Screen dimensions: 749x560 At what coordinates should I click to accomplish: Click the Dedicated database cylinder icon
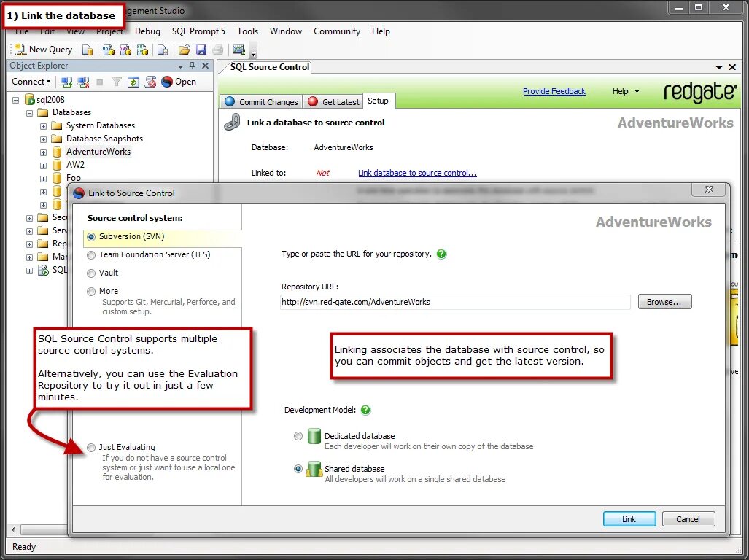coord(314,436)
